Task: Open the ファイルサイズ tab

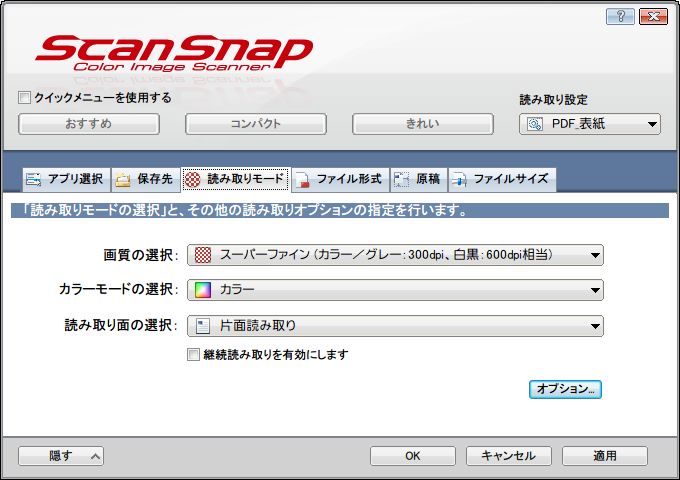Action: pyautogui.click(x=502, y=180)
